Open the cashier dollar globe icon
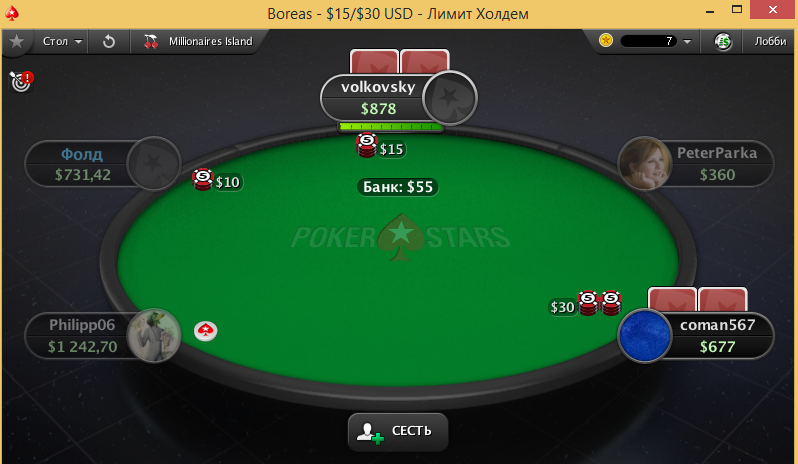This screenshot has height=464, width=798. tap(723, 41)
